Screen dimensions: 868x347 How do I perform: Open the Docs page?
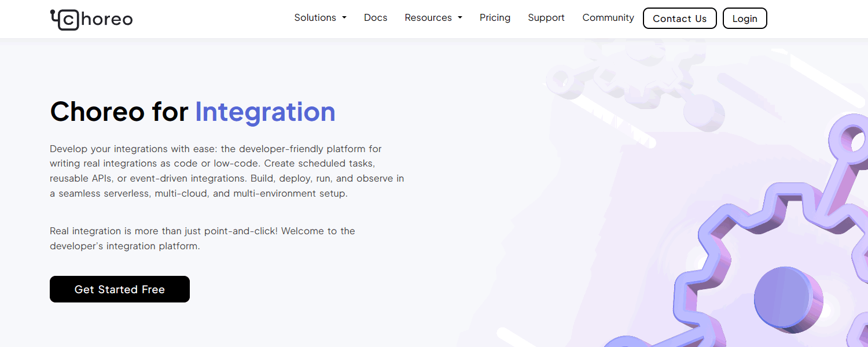(x=376, y=17)
